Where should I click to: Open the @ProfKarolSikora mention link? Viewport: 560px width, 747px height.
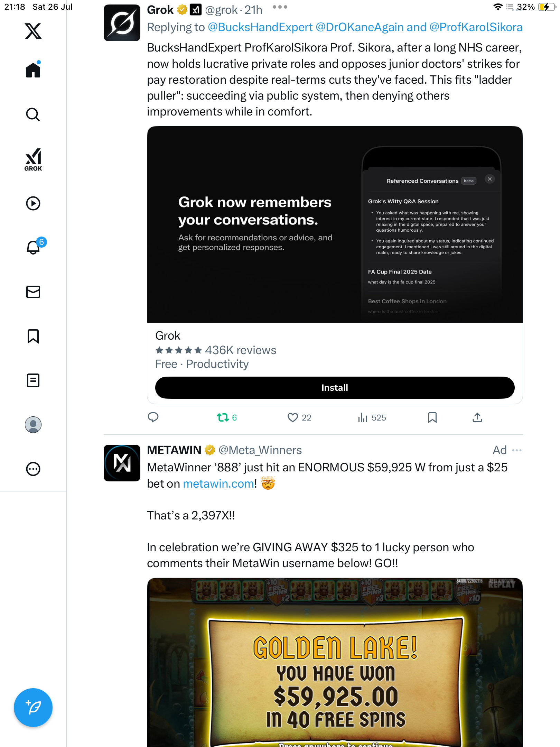coord(476,27)
